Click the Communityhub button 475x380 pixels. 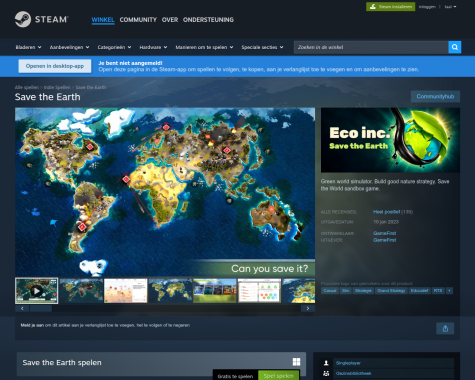tap(435, 97)
